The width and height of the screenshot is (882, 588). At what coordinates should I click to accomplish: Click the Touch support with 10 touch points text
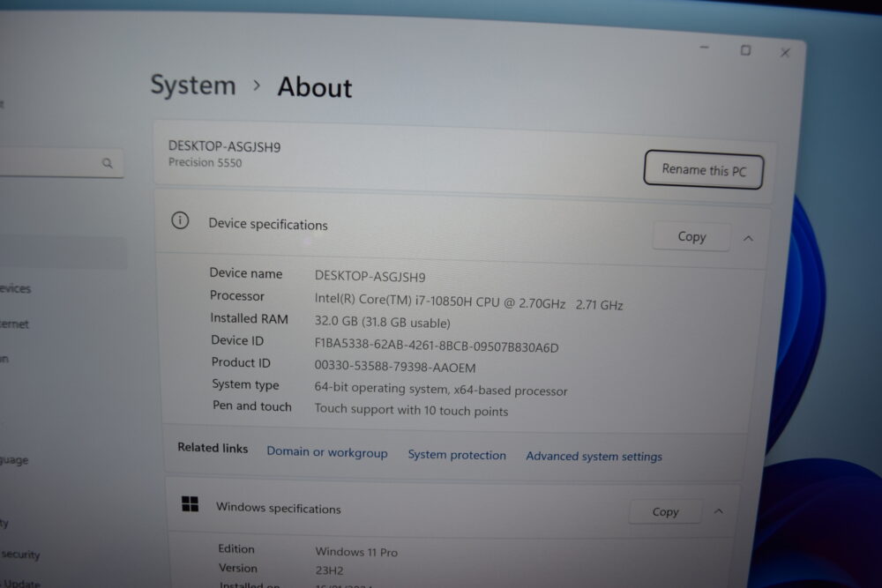click(411, 410)
